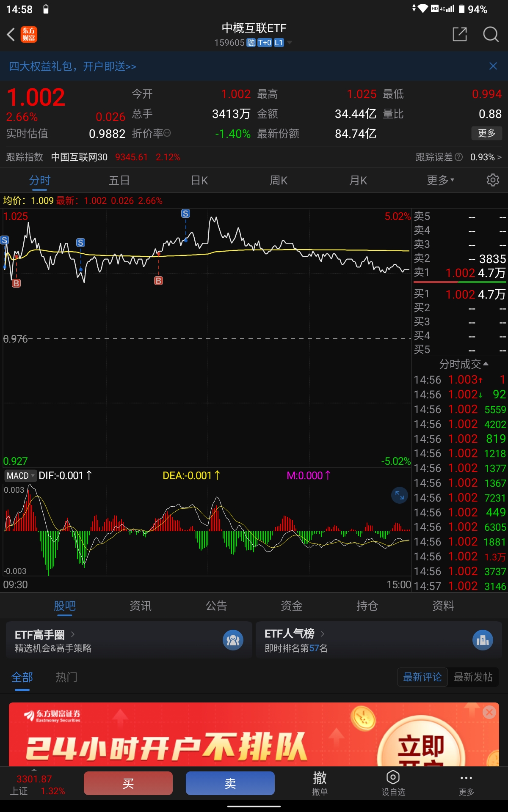Open the 股吧 forum tab
Screen dimensions: 508x812
tap(65, 606)
